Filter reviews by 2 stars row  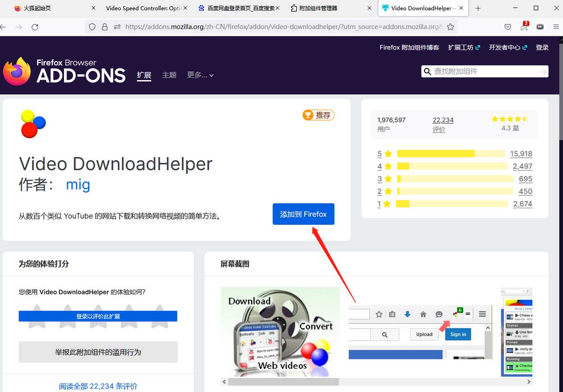click(x=455, y=191)
